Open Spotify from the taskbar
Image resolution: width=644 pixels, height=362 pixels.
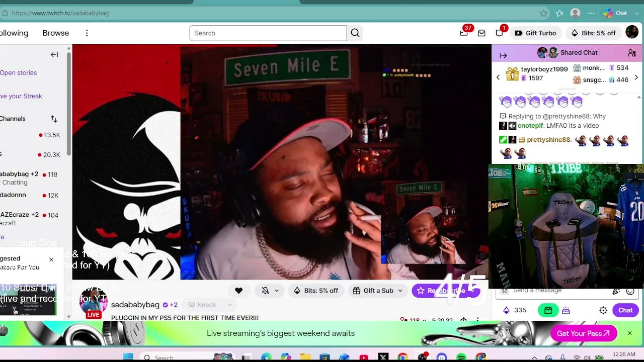[x=461, y=357]
